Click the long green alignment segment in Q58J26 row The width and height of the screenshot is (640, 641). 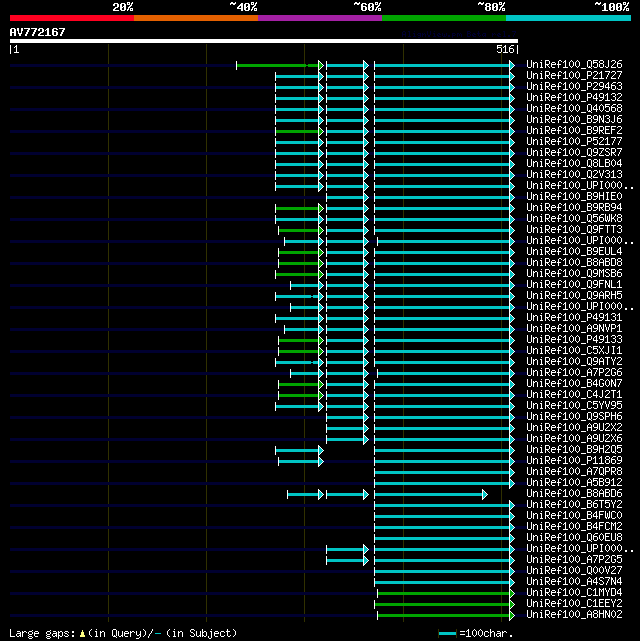click(x=280, y=65)
